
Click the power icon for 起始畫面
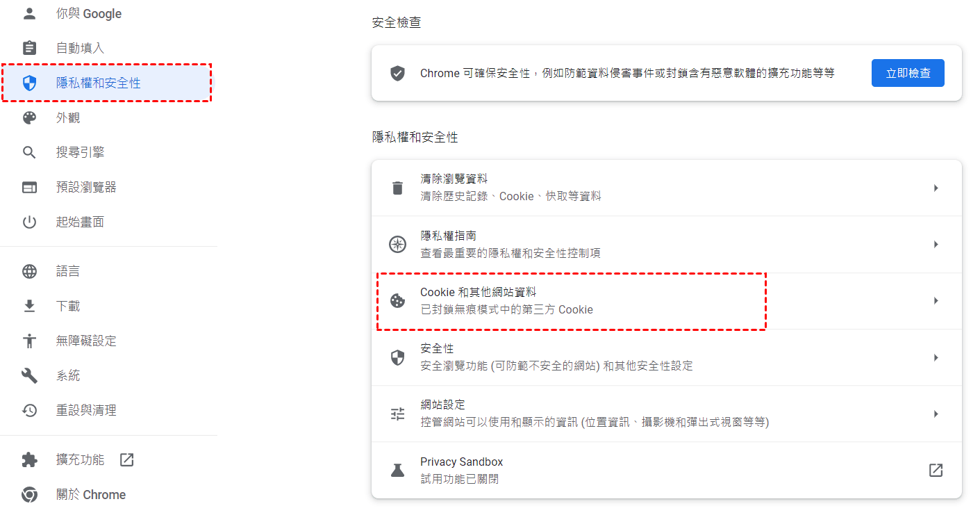(x=29, y=222)
